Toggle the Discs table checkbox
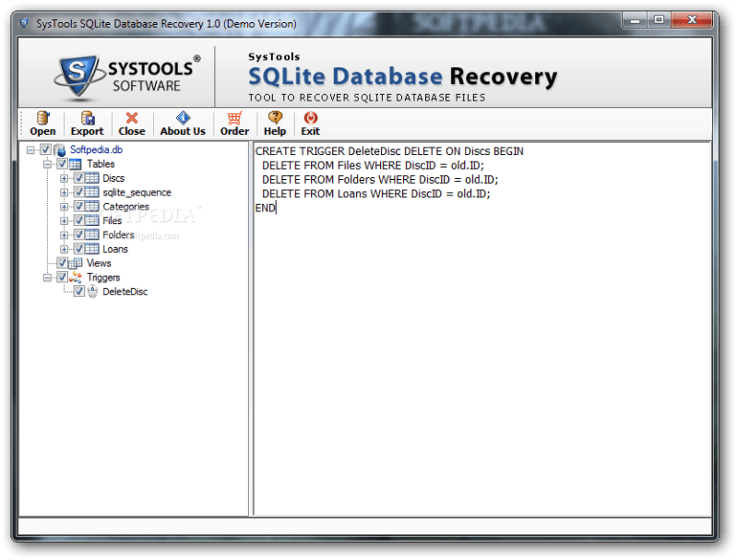Screen dimensions: 737x560 (79, 178)
